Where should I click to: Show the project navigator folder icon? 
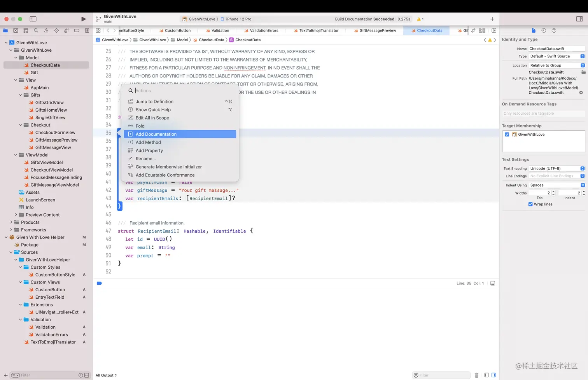pyautogui.click(x=5, y=30)
